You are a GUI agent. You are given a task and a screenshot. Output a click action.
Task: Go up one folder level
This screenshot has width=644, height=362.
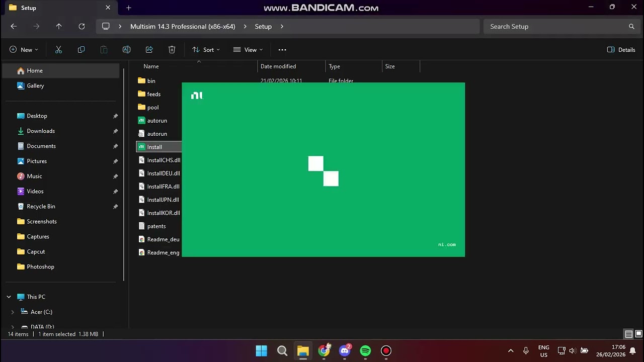click(59, 27)
